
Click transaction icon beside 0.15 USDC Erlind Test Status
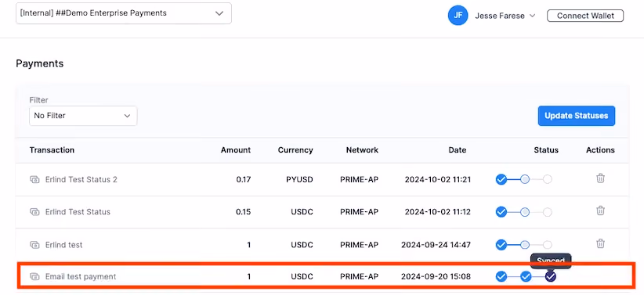(34, 212)
